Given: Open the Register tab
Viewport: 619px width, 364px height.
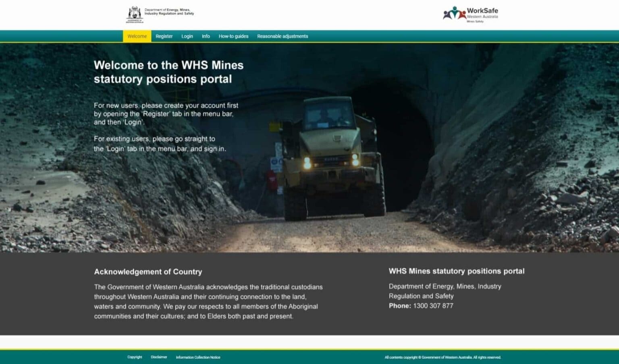Looking at the screenshot, I should [164, 36].
